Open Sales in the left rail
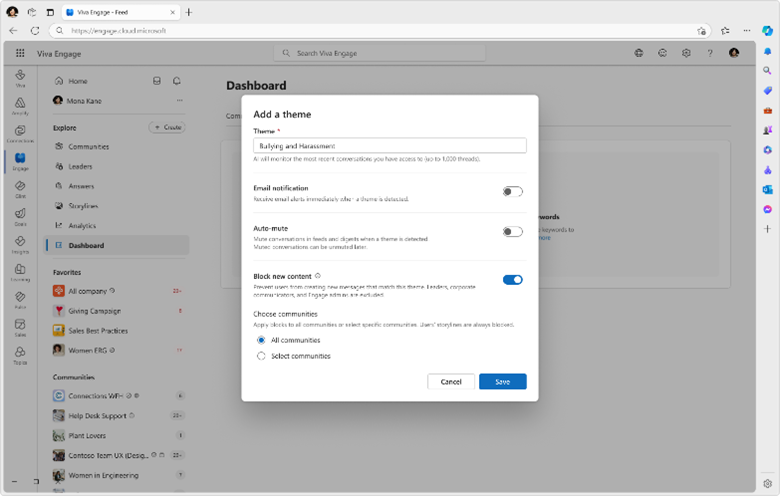This screenshot has width=780, height=496. (x=20, y=328)
